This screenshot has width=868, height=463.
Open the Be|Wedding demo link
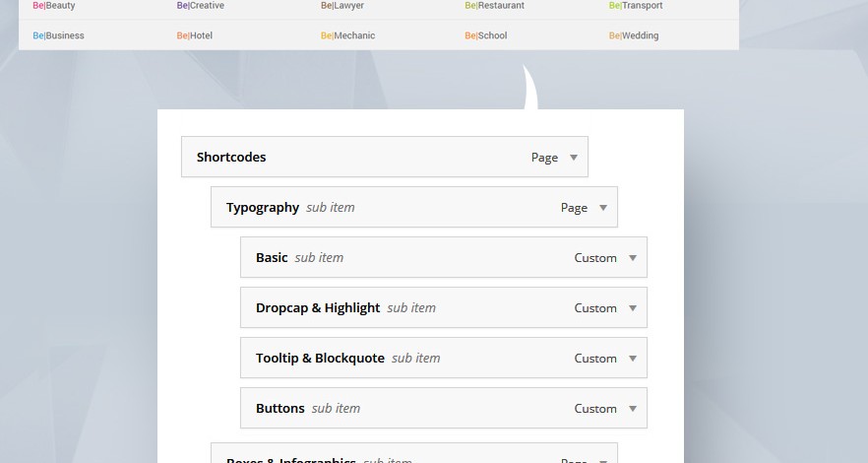click(x=634, y=36)
